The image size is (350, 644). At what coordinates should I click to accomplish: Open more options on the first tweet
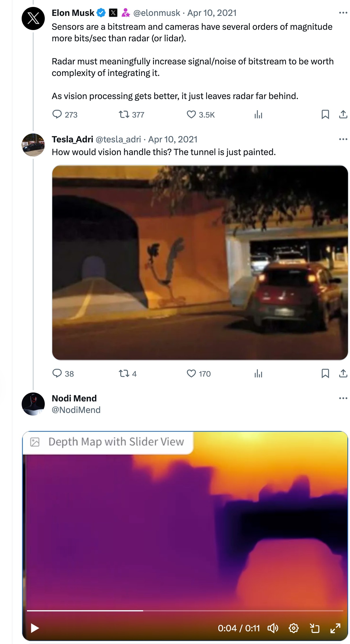343,13
